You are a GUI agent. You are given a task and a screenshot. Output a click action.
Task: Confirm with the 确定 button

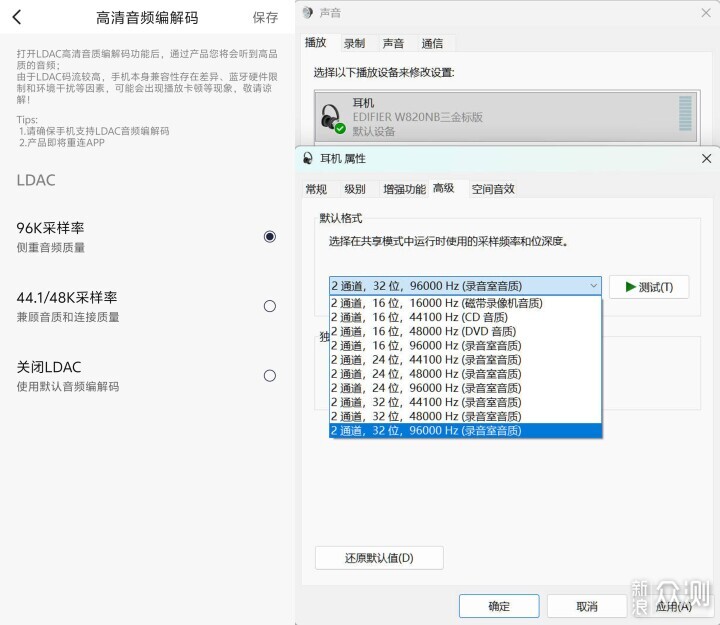pos(499,606)
